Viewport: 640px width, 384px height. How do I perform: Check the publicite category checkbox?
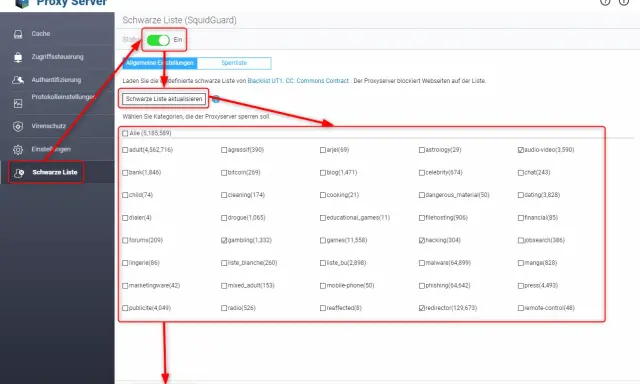click(125, 308)
